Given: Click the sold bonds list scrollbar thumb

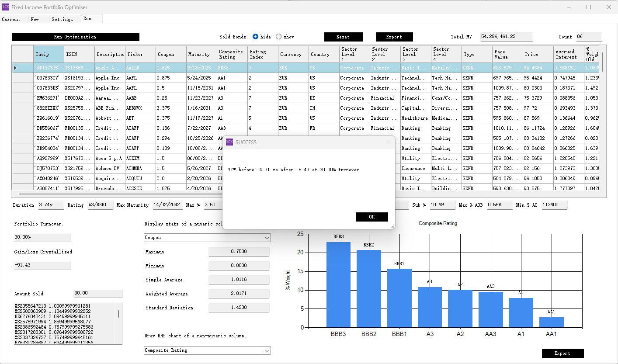Looking at the screenshot, I should [118, 314].
